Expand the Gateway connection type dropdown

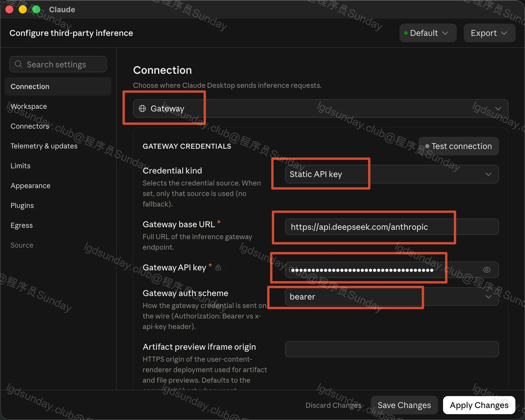coord(321,109)
